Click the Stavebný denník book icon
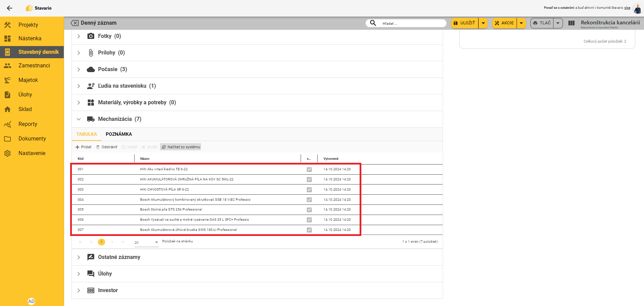This screenshot has width=644, height=306. [7, 52]
